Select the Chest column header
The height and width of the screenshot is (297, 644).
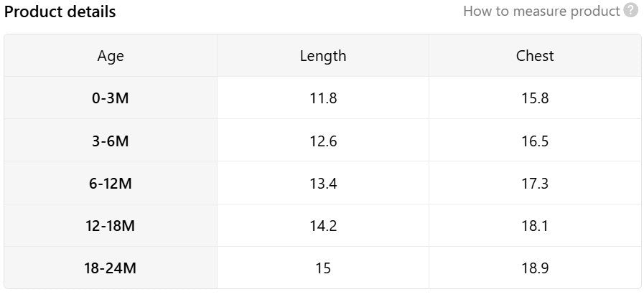coord(535,56)
